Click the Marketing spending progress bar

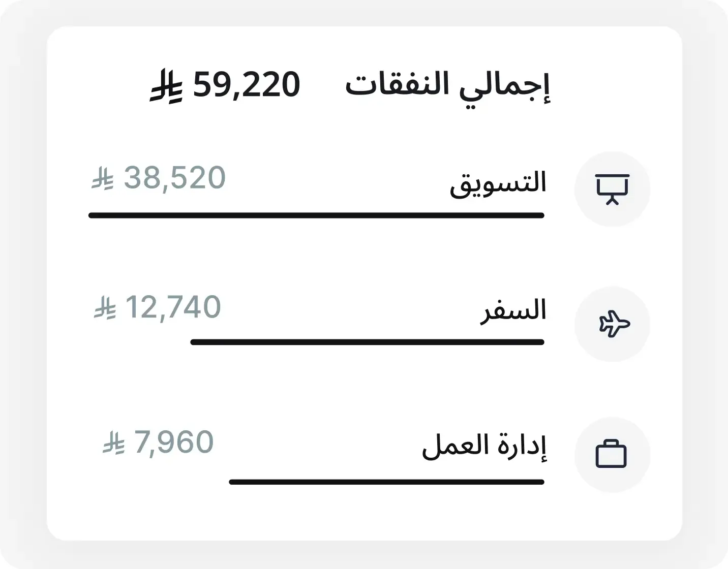point(315,215)
